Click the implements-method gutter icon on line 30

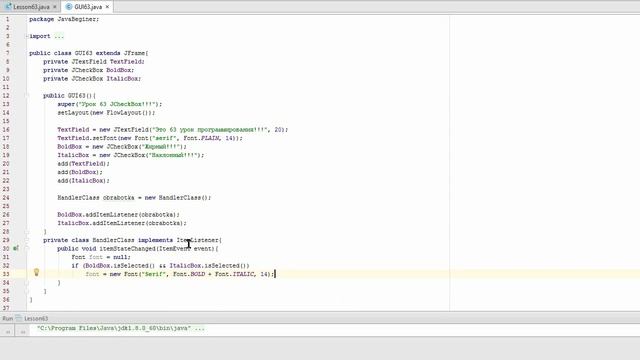point(16,248)
